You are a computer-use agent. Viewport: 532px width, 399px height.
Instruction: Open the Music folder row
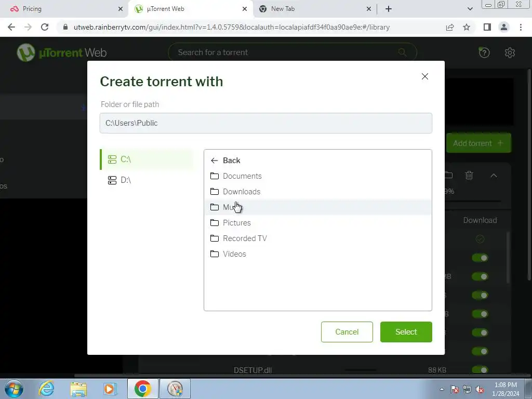click(x=318, y=207)
